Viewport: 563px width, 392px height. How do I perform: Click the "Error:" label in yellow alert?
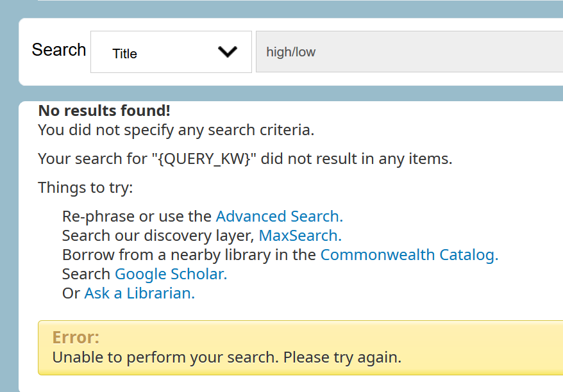(x=76, y=338)
